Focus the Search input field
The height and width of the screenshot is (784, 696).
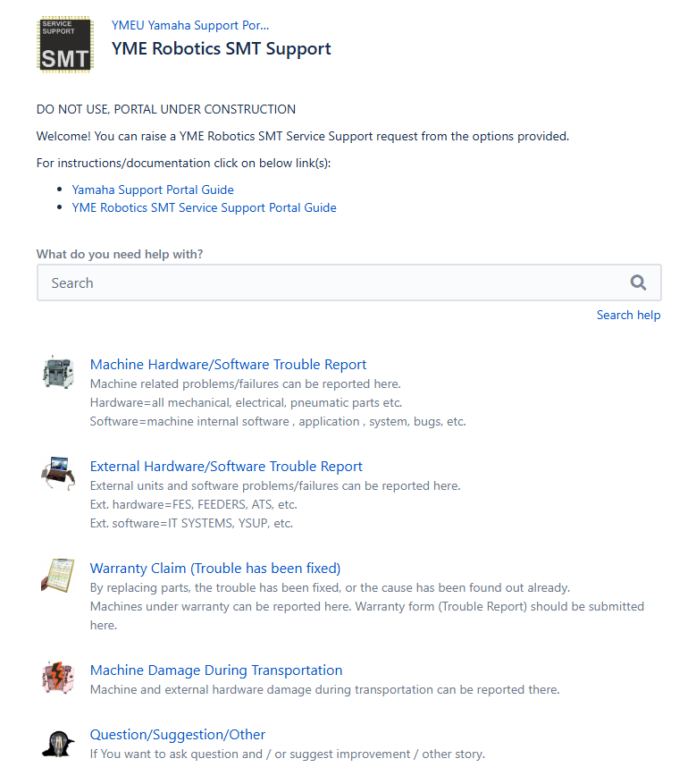(x=348, y=283)
